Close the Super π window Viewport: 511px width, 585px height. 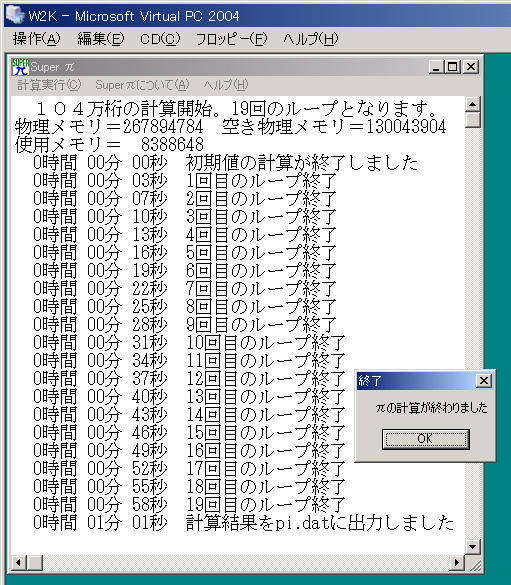[x=471, y=67]
